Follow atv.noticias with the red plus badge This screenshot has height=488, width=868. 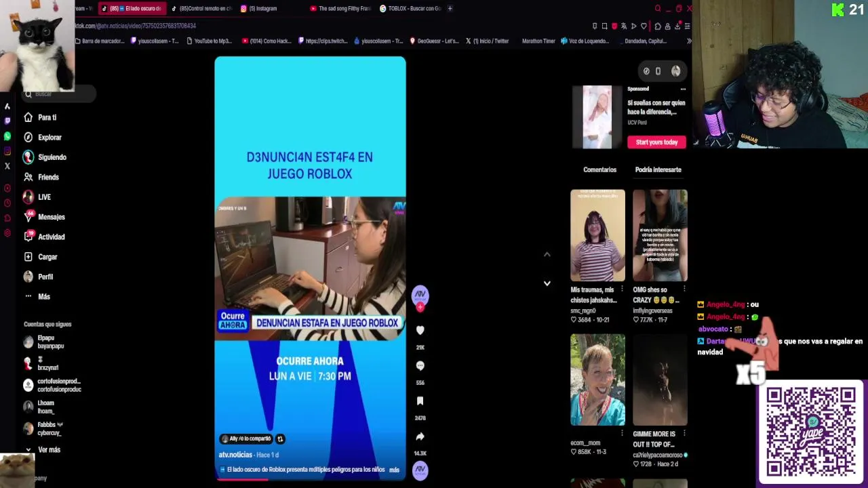420,308
